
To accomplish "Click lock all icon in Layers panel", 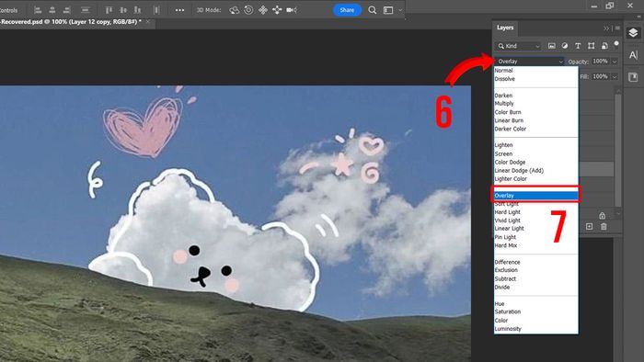I will pyautogui.click(x=602, y=215).
